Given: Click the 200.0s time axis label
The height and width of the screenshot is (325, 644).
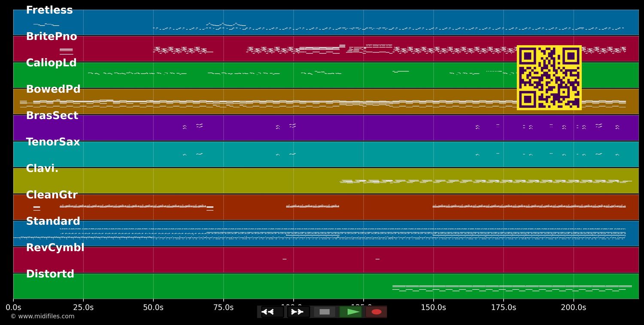Looking at the screenshot, I should pyautogui.click(x=574, y=307).
